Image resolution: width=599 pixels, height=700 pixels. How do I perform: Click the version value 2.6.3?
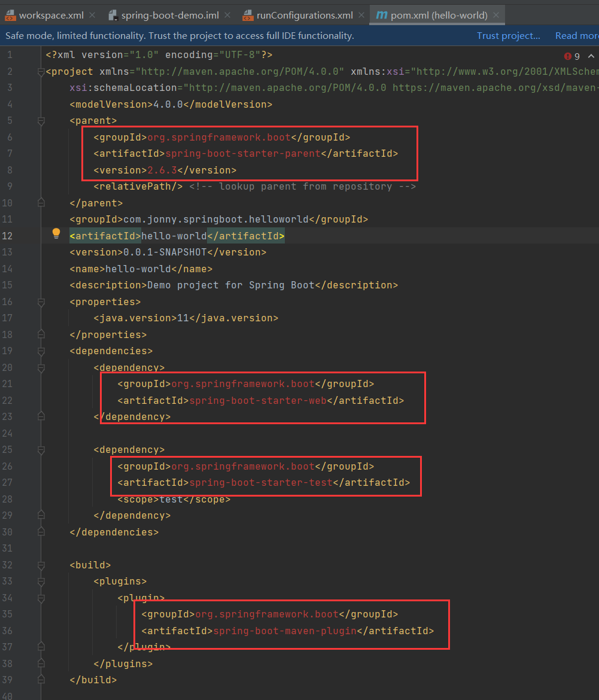click(163, 170)
